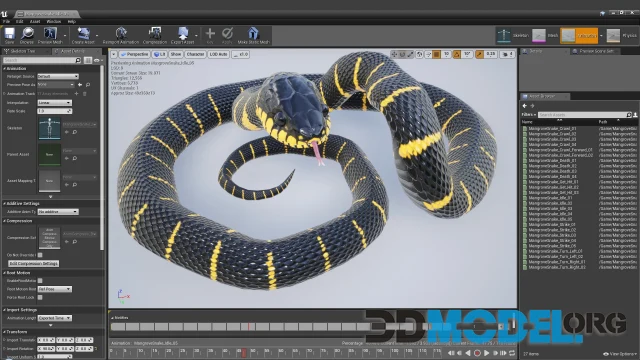Click the surface snapping icon in viewport toolbar
The image size is (640, 360).
pos(428,54)
